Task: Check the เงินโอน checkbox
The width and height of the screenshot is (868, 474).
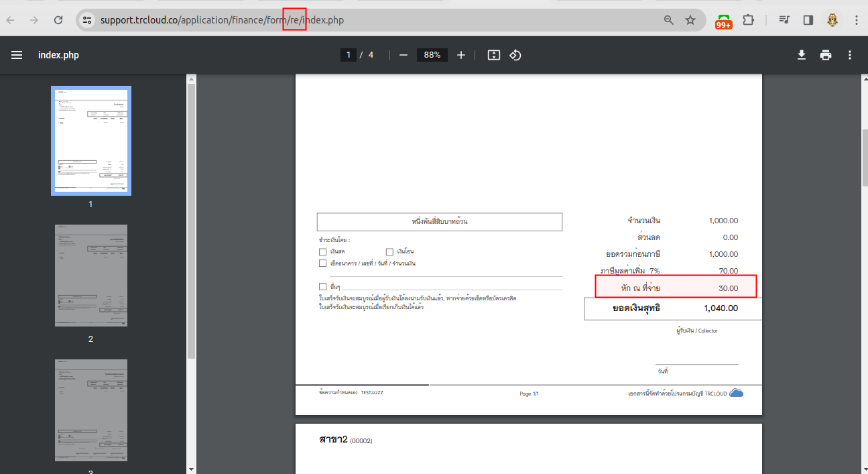Action: [389, 251]
